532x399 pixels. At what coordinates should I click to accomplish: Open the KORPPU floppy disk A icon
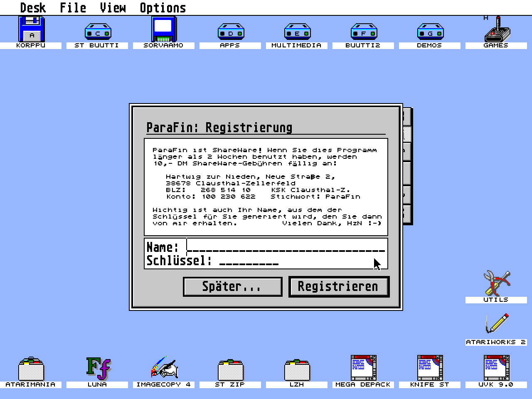(31, 30)
